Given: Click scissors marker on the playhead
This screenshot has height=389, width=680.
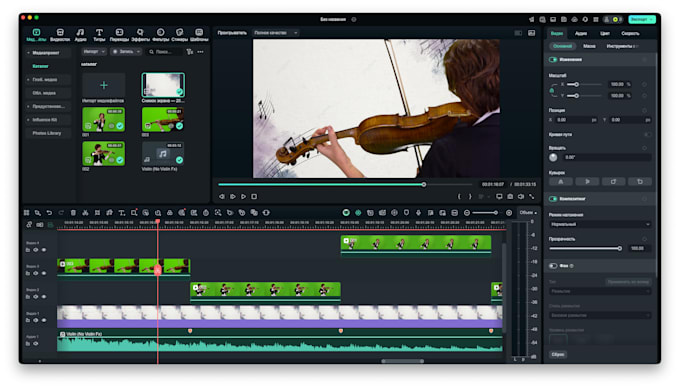Looking at the screenshot, I should 158,270.
